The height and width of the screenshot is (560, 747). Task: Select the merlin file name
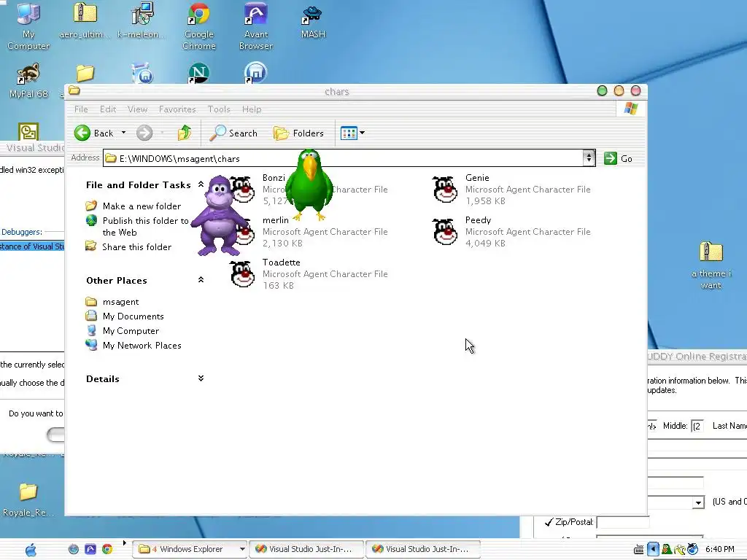[275, 220]
